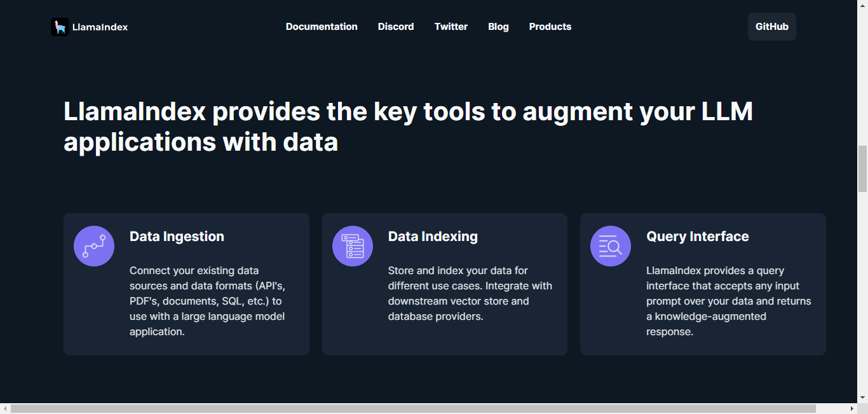This screenshot has height=414, width=868.
Task: Select the Query Interface heading
Action: coord(698,237)
